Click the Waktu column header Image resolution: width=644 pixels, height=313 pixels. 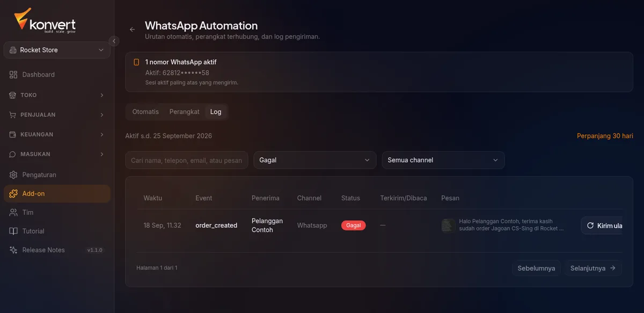pos(152,198)
